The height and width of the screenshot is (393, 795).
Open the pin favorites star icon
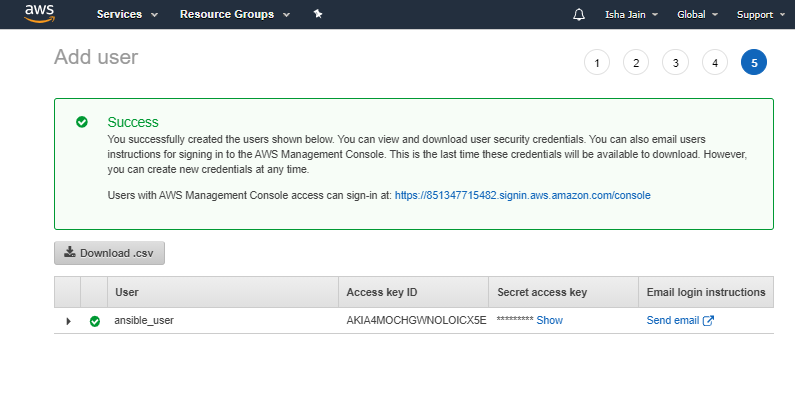coord(318,14)
